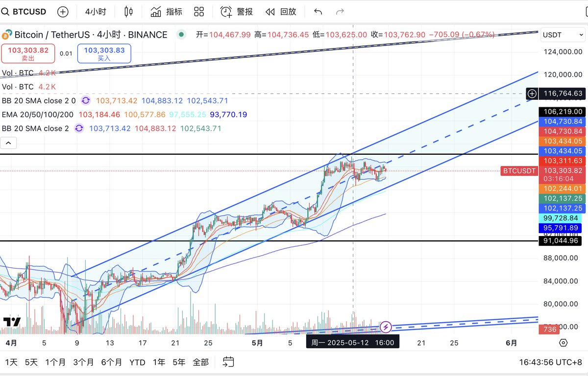
Task: Click the BTCUSDT price label tag
Action: click(519, 171)
